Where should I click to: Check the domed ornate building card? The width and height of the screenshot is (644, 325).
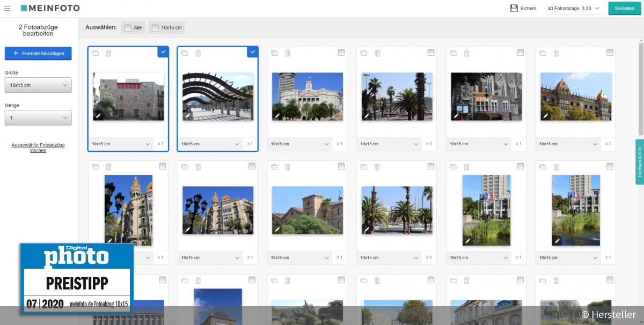click(x=610, y=53)
